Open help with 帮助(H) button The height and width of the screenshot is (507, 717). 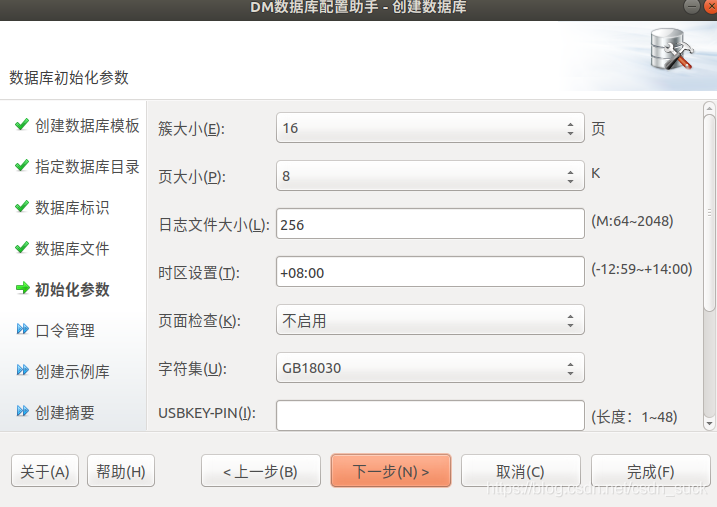[x=121, y=471]
